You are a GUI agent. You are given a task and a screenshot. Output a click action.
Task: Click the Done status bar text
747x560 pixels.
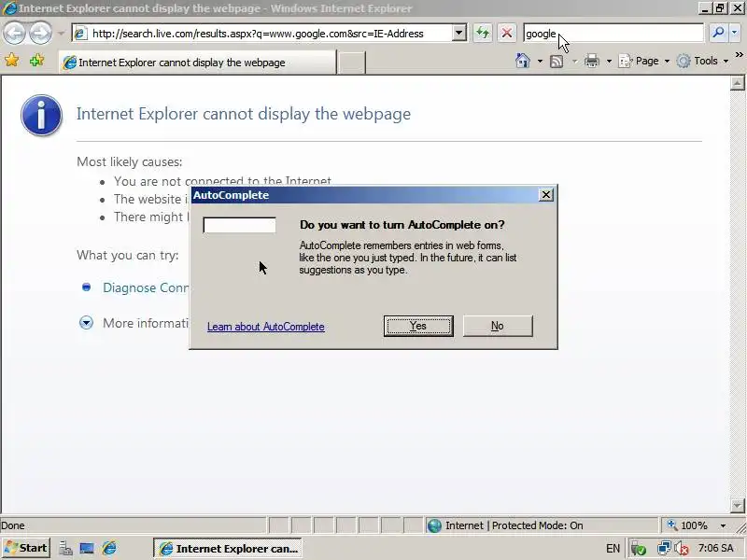pos(13,525)
